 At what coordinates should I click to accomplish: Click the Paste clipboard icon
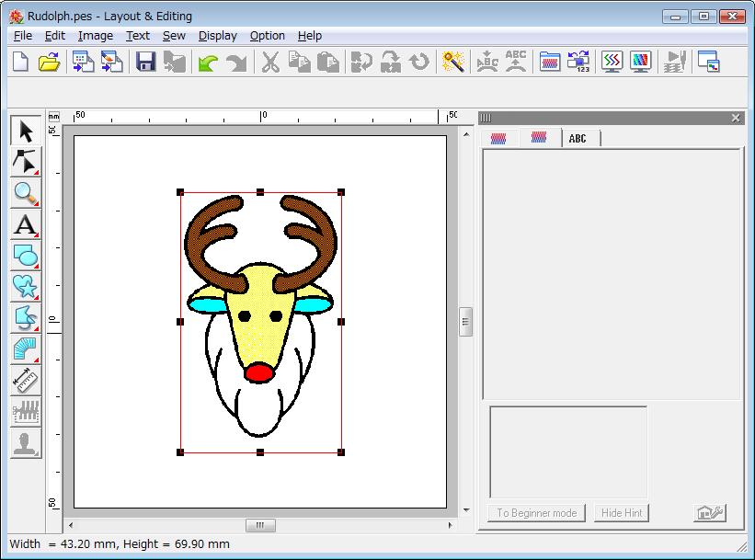click(x=328, y=63)
